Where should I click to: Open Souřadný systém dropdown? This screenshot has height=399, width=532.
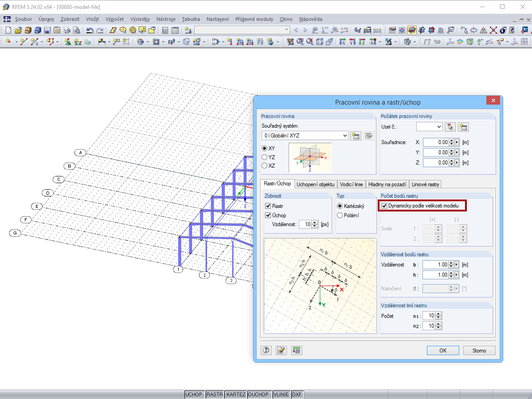click(x=305, y=136)
